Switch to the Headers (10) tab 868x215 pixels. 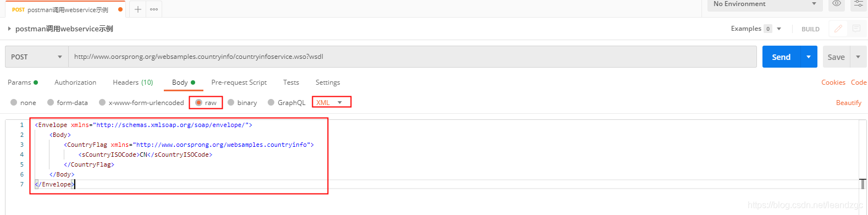pyautogui.click(x=133, y=82)
